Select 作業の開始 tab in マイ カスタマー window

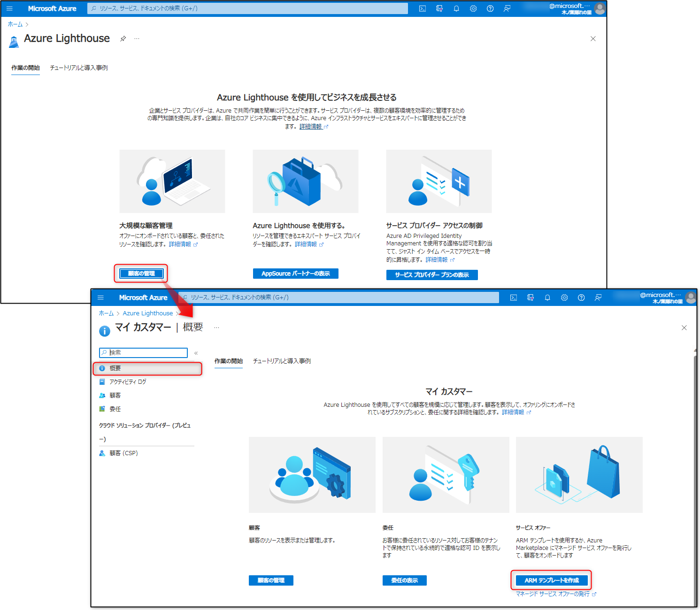[x=229, y=361]
